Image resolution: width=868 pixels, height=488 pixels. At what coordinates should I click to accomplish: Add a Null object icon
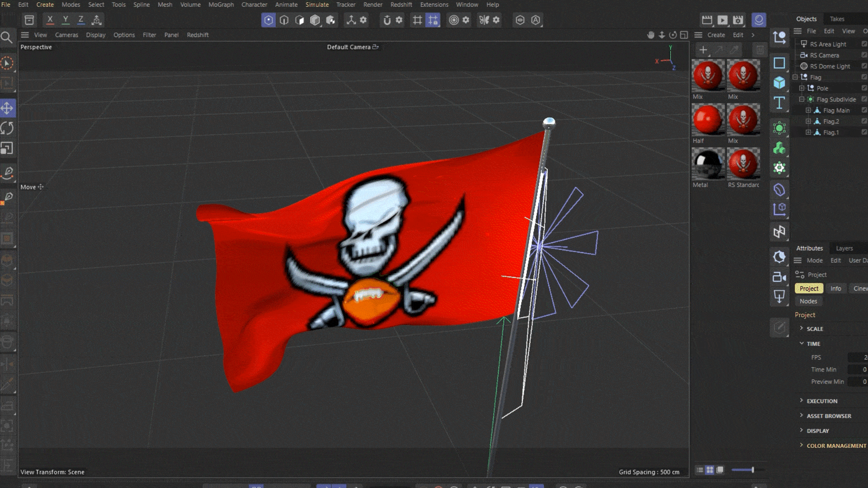(x=779, y=38)
